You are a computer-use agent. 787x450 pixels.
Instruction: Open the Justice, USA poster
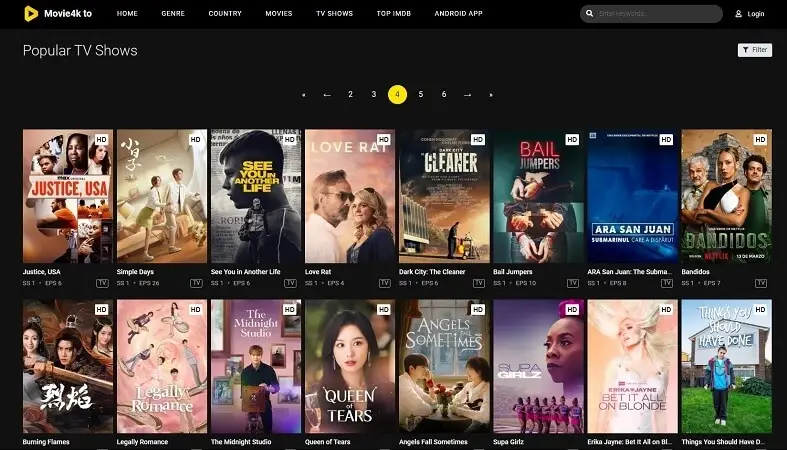[68, 196]
